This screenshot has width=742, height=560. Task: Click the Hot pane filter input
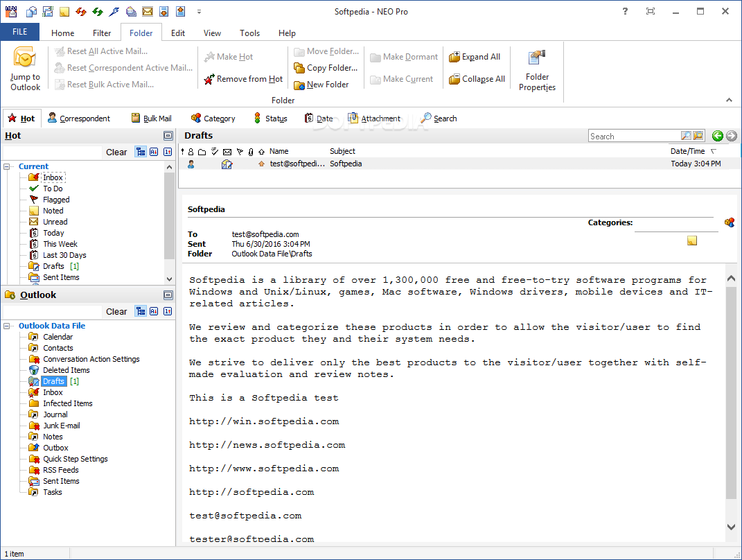click(x=52, y=152)
